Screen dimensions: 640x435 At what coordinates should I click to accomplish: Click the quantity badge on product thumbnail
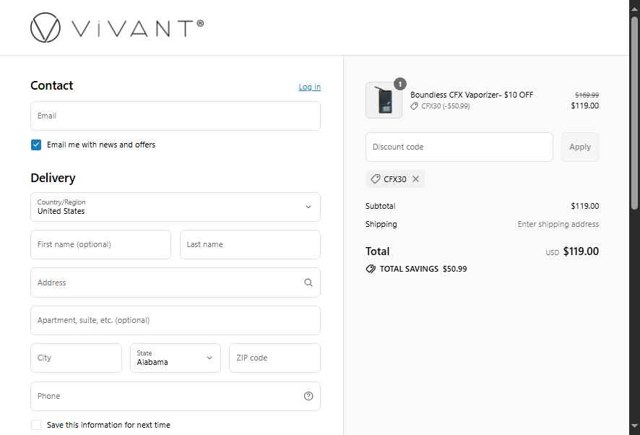pyautogui.click(x=400, y=84)
